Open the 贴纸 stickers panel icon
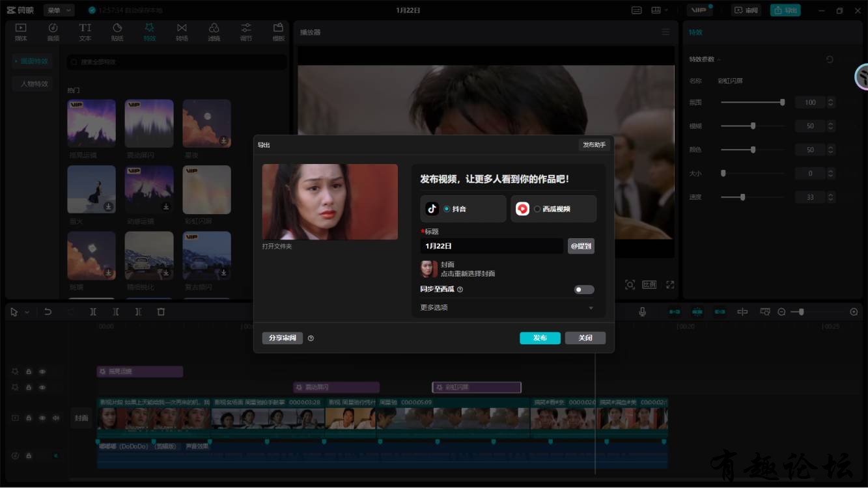 (x=117, y=32)
